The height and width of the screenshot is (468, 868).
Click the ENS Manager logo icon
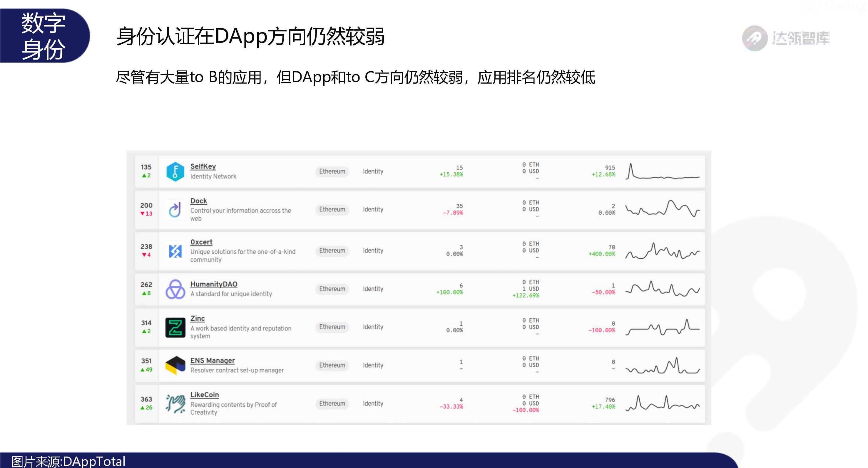[x=175, y=365]
